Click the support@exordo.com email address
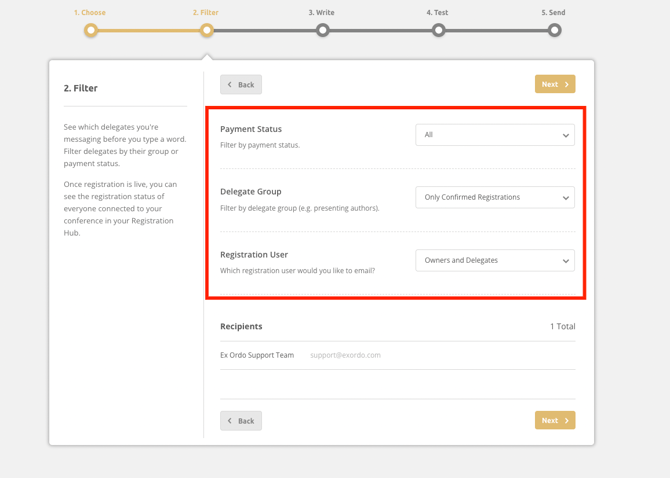This screenshot has height=478, width=670. [345, 355]
